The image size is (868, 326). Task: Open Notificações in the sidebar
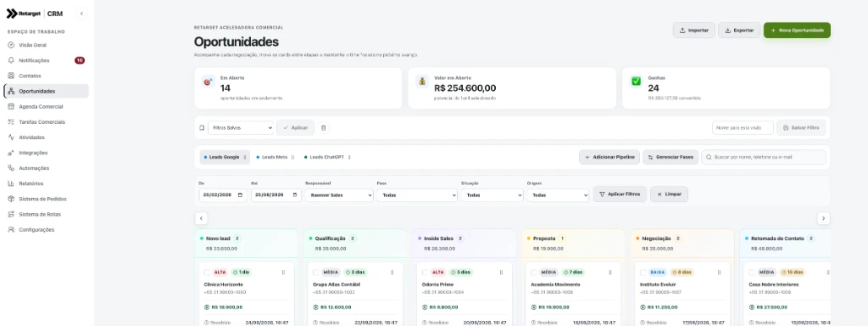coord(46,60)
